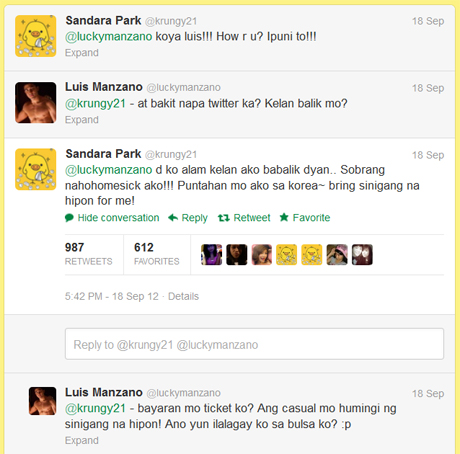The image size is (460, 454).
Task: Open Sandara Park's chick avatar in first tweet
Action: (x=36, y=36)
